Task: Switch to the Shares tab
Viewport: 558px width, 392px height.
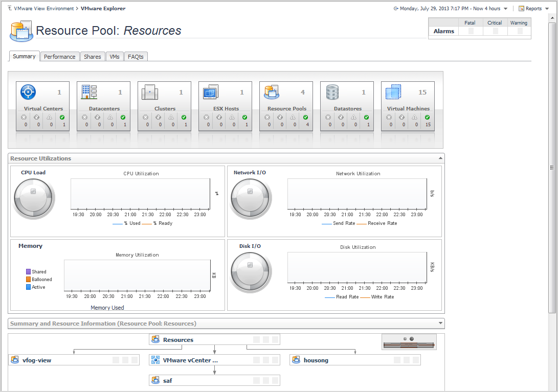Action: click(93, 57)
